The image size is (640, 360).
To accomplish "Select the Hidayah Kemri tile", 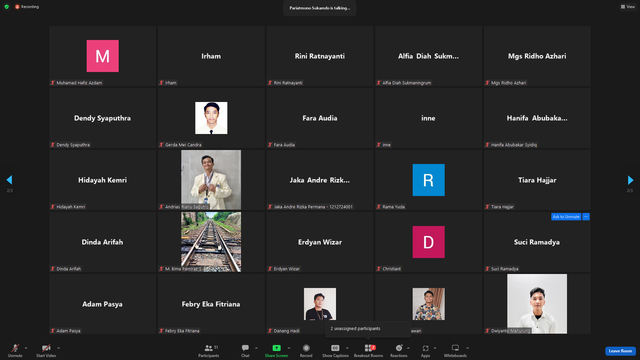I will [102, 180].
